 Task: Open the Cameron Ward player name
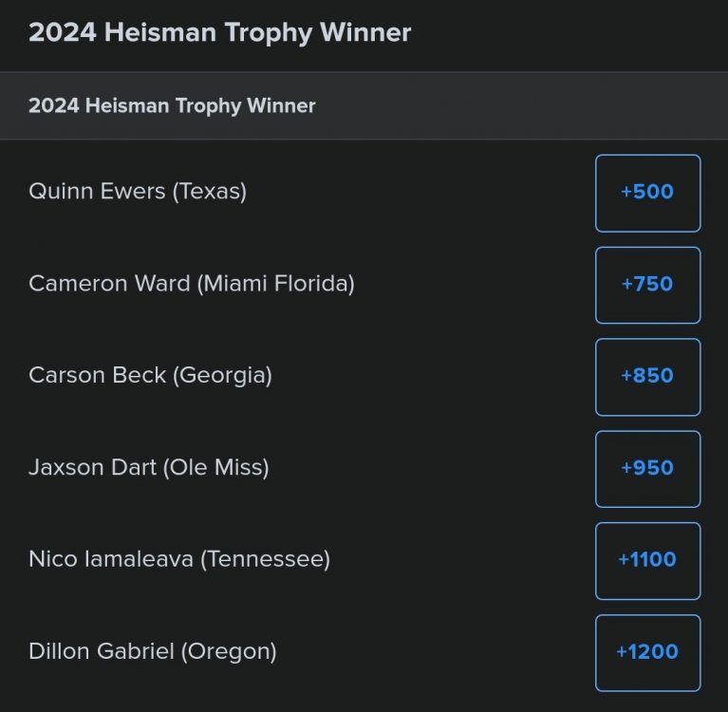[109, 284]
